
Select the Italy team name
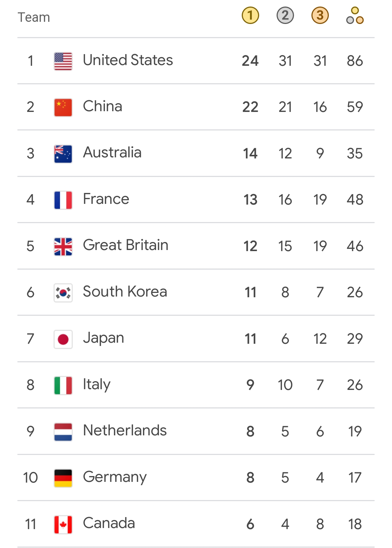click(x=97, y=384)
